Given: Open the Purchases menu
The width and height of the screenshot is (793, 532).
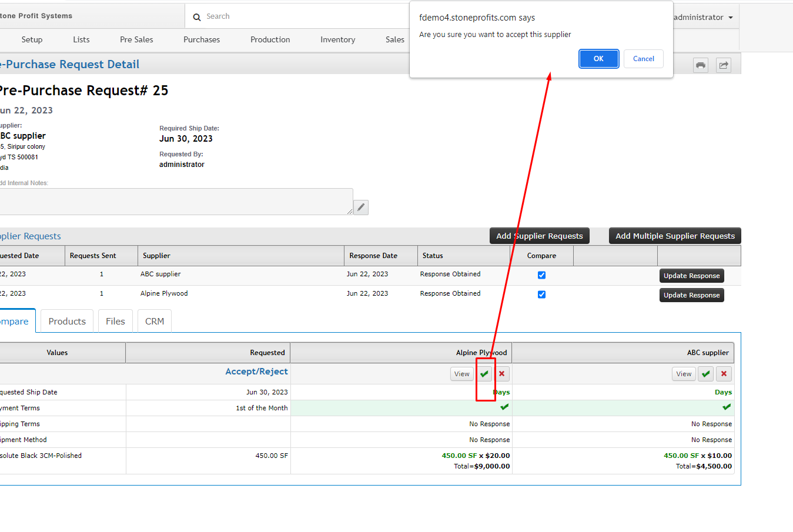Looking at the screenshot, I should pos(202,39).
